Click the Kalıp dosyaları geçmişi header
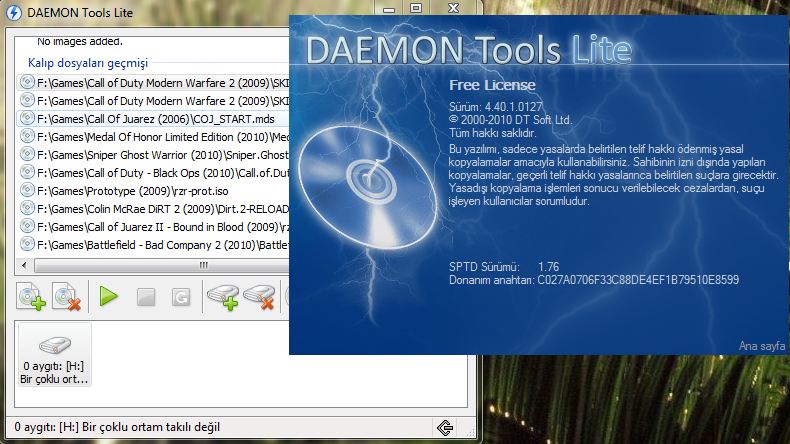Screen dimensions: 790x444 tap(88, 63)
